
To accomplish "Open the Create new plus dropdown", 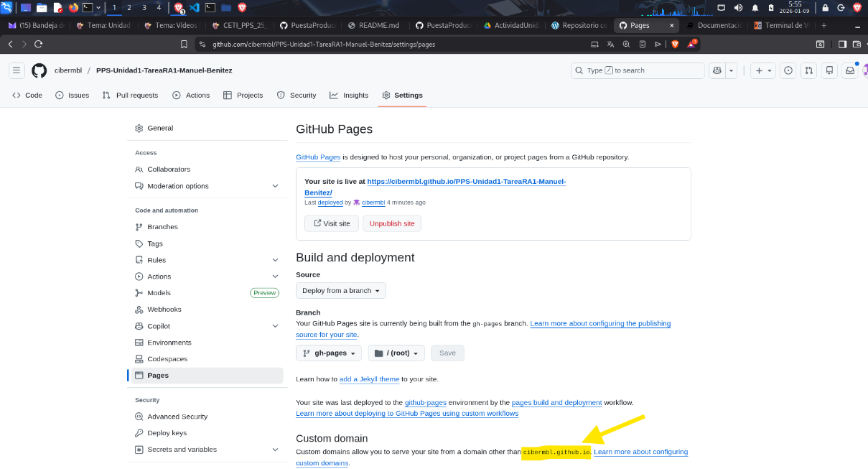I will click(763, 70).
